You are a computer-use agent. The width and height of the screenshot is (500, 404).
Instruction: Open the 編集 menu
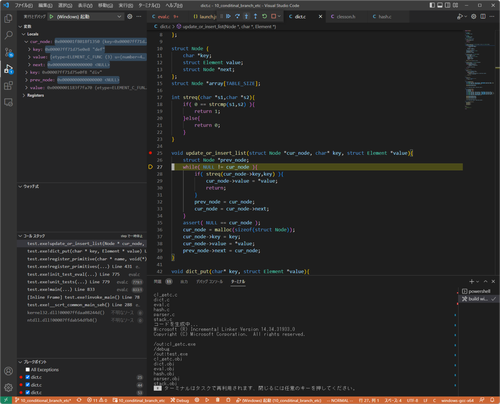click(x=45, y=5)
